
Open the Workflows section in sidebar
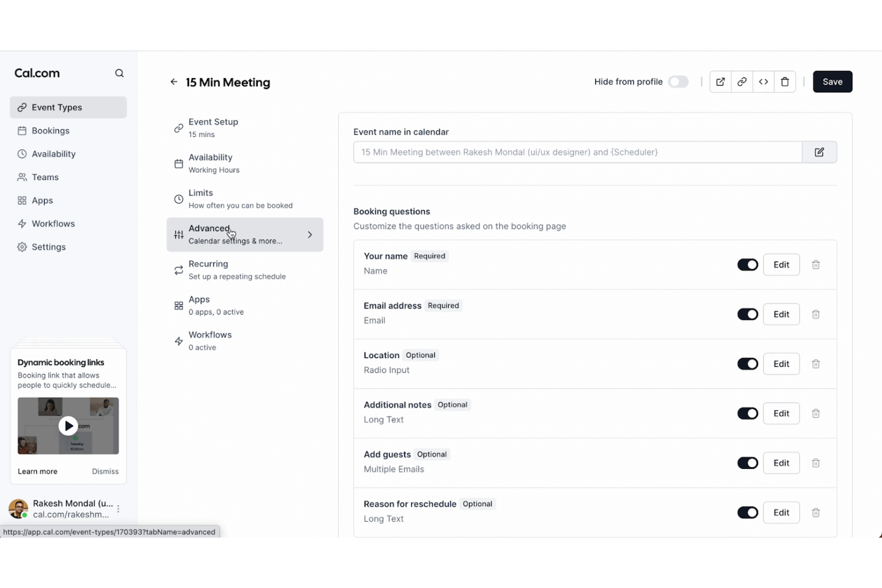tap(53, 223)
